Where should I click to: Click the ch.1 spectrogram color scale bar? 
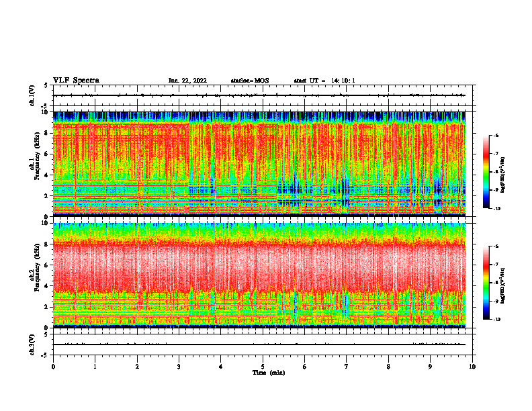pyautogui.click(x=486, y=172)
